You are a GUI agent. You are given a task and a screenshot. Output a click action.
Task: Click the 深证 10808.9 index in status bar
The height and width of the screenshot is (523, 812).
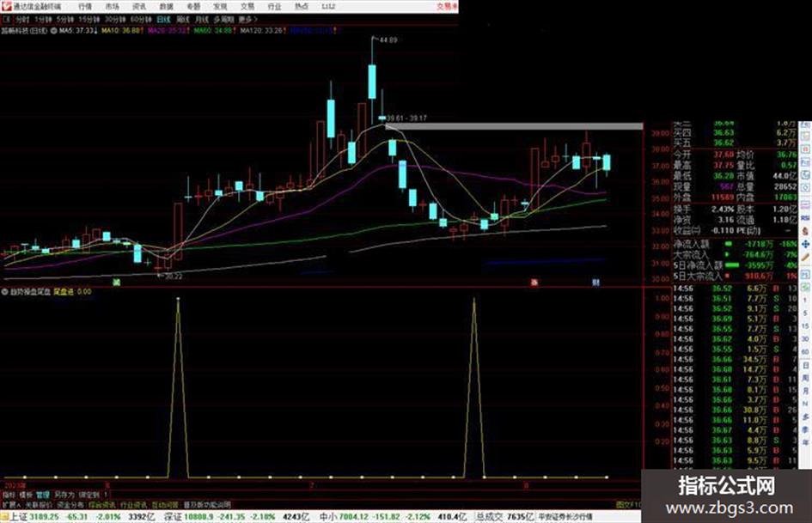tap(188, 517)
